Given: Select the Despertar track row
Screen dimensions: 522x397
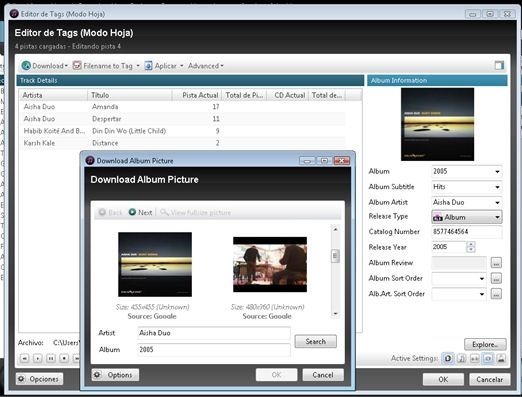Looking at the screenshot, I should 183,119.
